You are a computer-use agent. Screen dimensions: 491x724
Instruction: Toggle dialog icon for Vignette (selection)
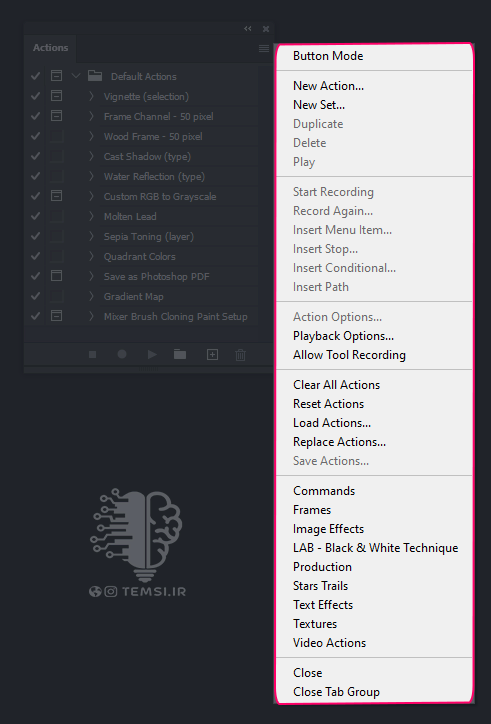coord(56,96)
